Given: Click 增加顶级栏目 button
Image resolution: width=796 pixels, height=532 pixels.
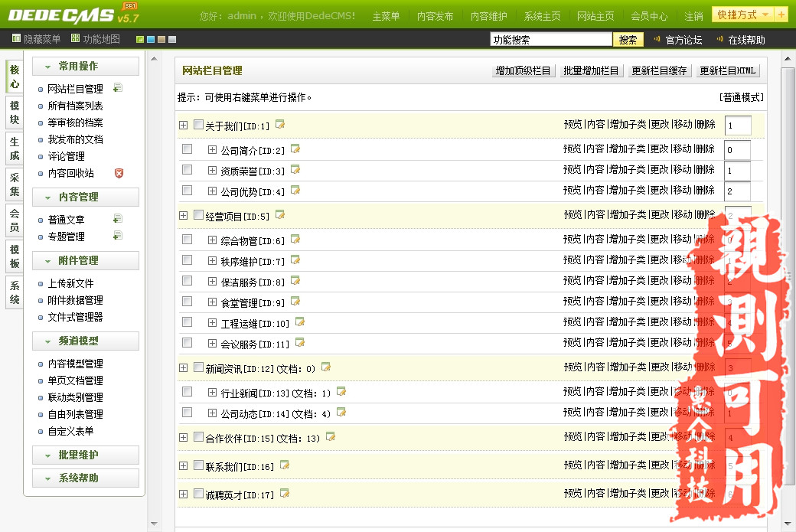Looking at the screenshot, I should tap(523, 70).
